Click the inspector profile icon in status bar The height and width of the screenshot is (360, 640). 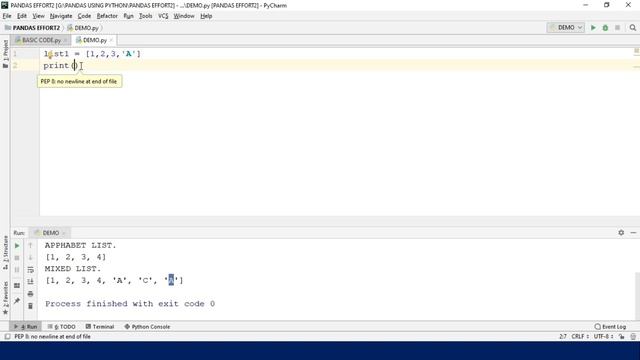coord(633,336)
